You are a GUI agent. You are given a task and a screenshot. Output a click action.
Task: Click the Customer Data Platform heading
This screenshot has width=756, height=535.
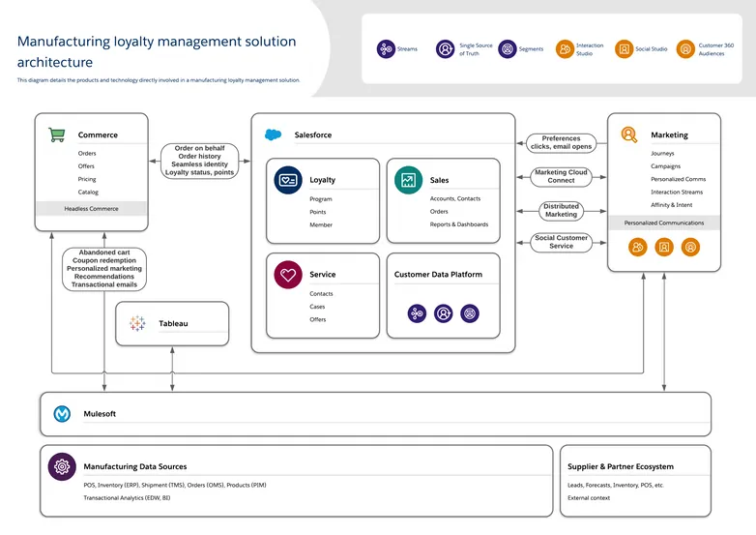438,275
